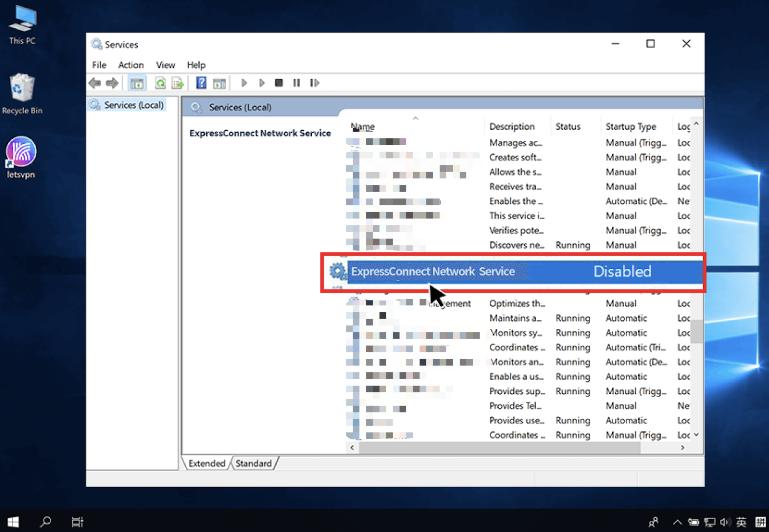Select the service described as "Enables a us..."

point(518,377)
